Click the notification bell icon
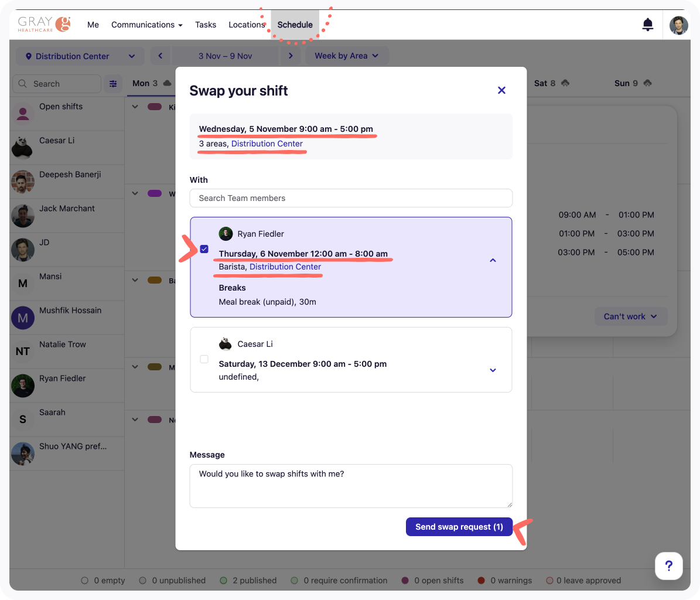 [x=647, y=25]
